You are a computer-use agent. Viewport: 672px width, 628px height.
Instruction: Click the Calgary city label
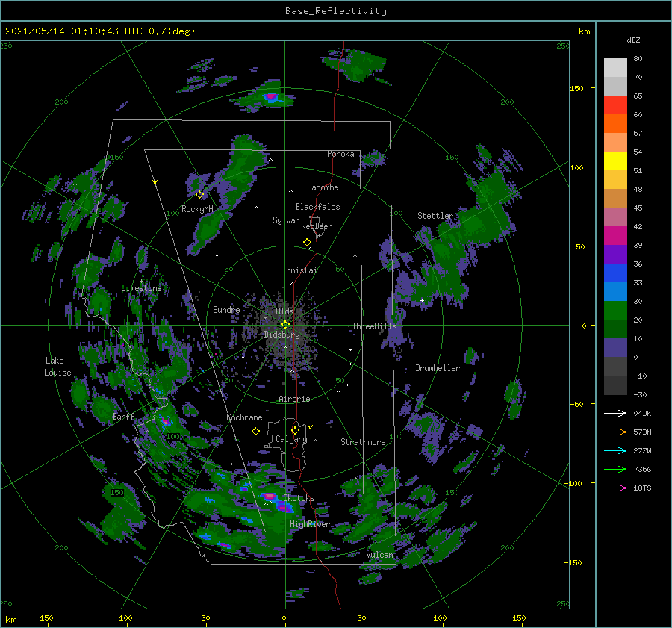pos(291,439)
